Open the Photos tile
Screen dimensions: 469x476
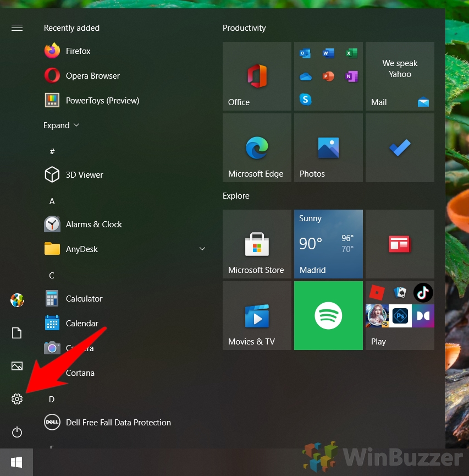pos(328,148)
